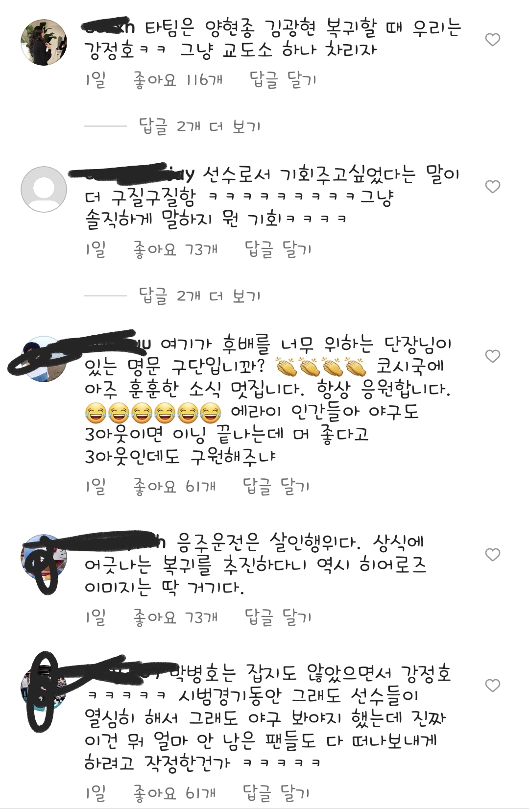Open Doraemon avatar commenter's profile
The image size is (529, 812).
tap(44, 557)
